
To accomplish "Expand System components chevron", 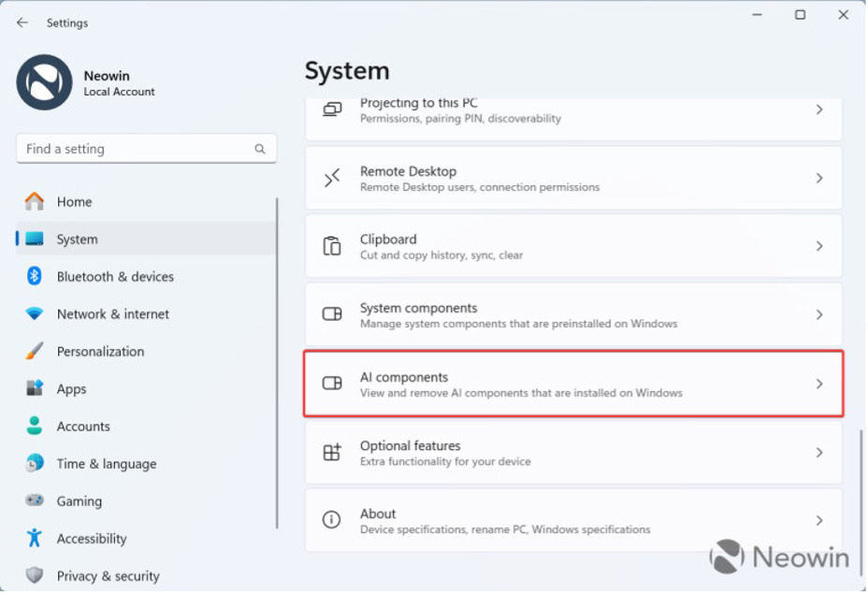I will pos(819,314).
